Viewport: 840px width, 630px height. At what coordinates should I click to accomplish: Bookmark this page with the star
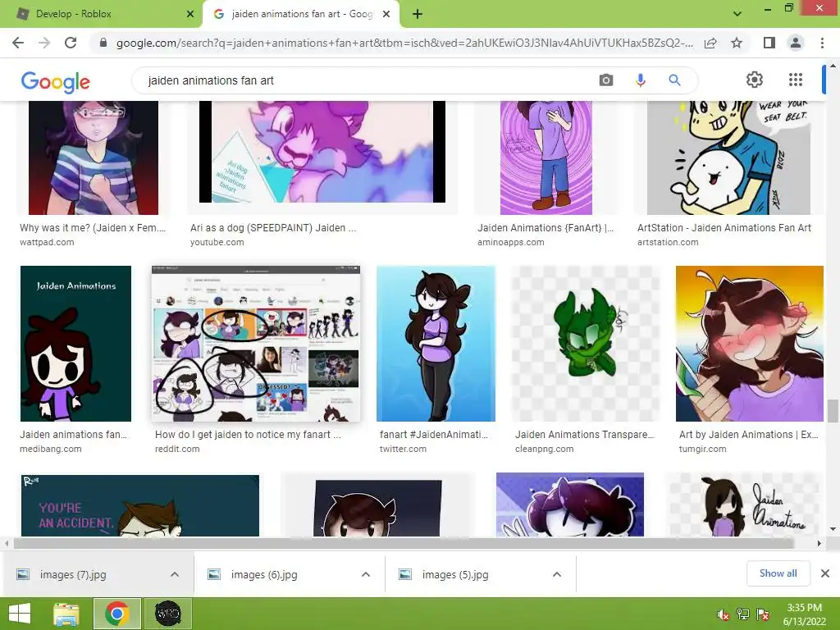tap(737, 43)
